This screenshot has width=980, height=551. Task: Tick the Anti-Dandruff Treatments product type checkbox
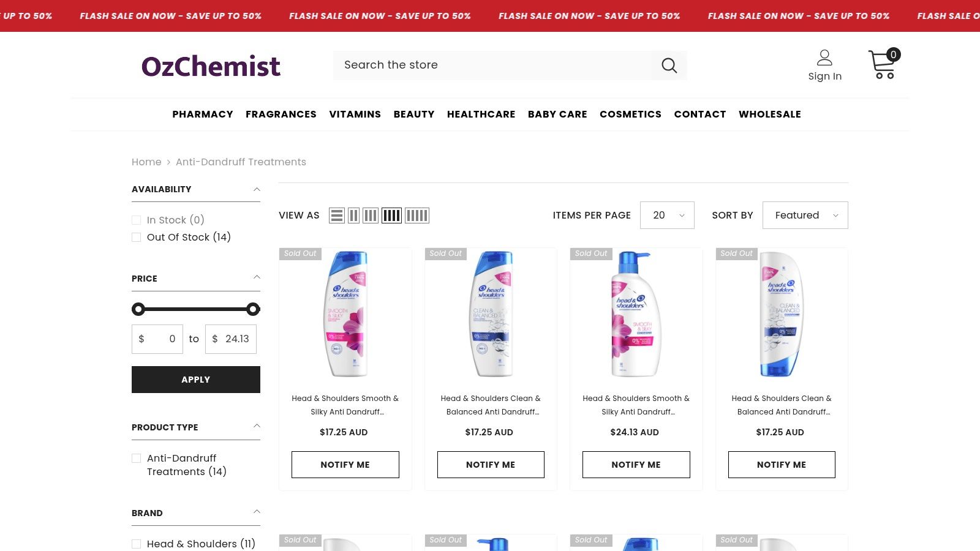click(x=137, y=459)
